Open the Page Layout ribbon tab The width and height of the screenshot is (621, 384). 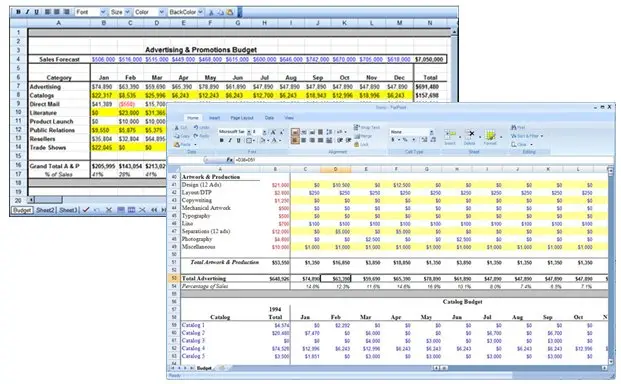click(x=242, y=118)
